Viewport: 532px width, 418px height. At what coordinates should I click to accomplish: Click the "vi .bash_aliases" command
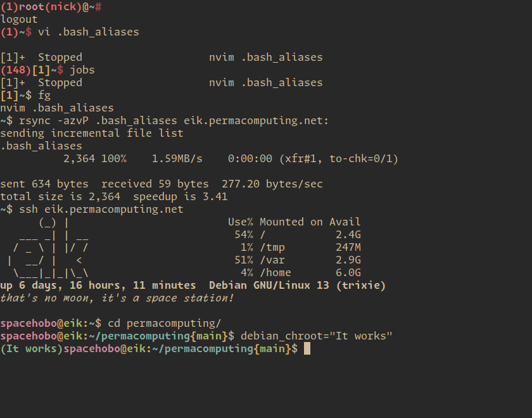(89, 32)
